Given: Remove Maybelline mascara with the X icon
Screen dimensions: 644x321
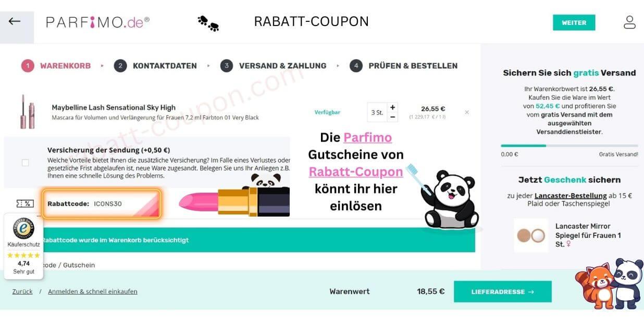Looking at the screenshot, I should 467,112.
